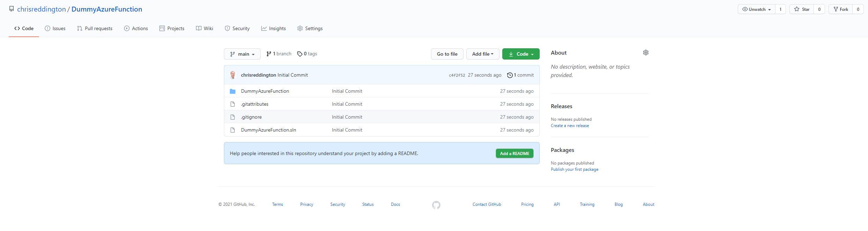Open the Projects tab
This screenshot has height=231, width=868.
click(x=172, y=28)
